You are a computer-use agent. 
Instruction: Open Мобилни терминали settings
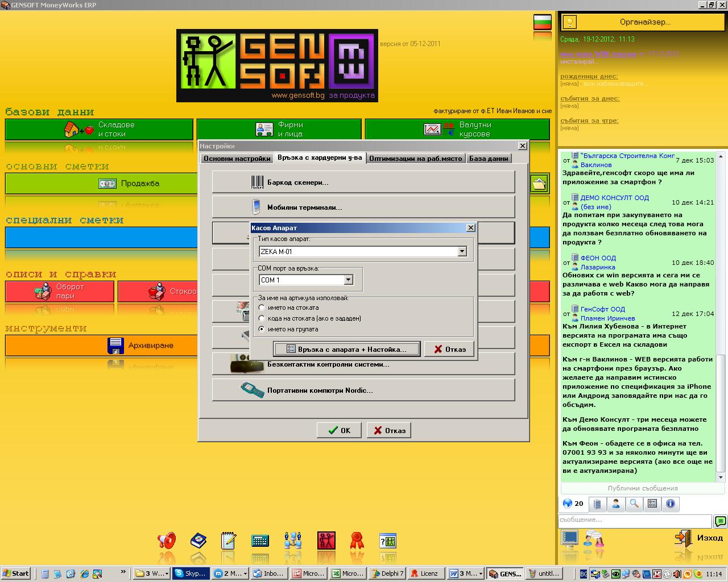click(x=363, y=207)
